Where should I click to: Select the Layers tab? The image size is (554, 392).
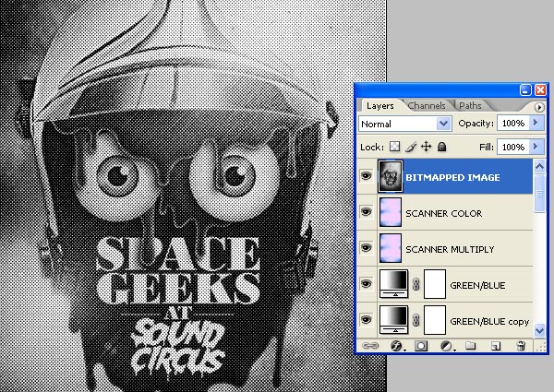tap(379, 105)
